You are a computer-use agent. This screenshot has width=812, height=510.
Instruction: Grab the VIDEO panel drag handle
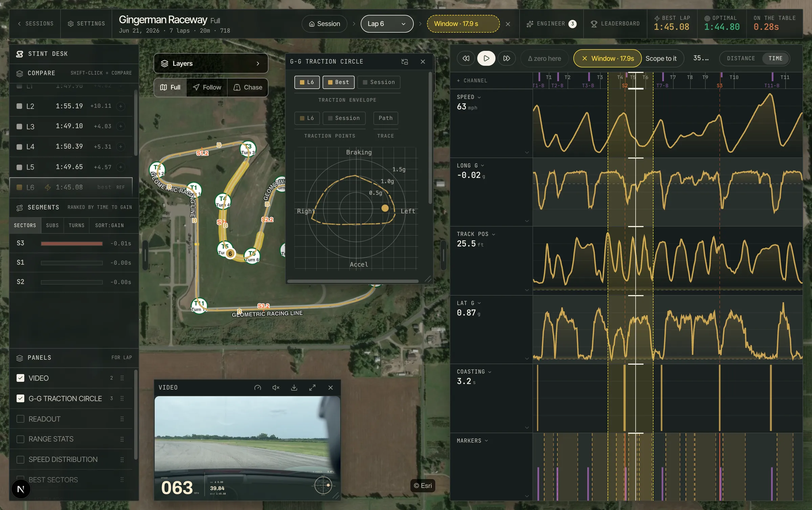point(122,378)
